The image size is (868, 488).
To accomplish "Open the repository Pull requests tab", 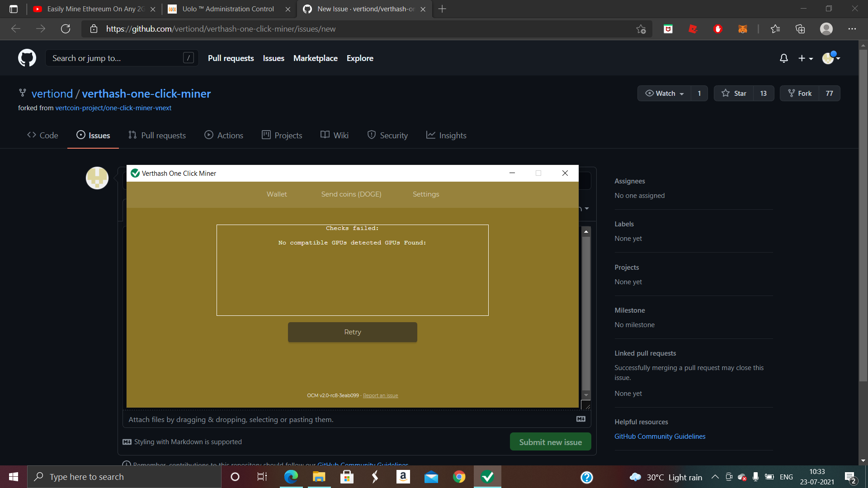I will click(157, 135).
